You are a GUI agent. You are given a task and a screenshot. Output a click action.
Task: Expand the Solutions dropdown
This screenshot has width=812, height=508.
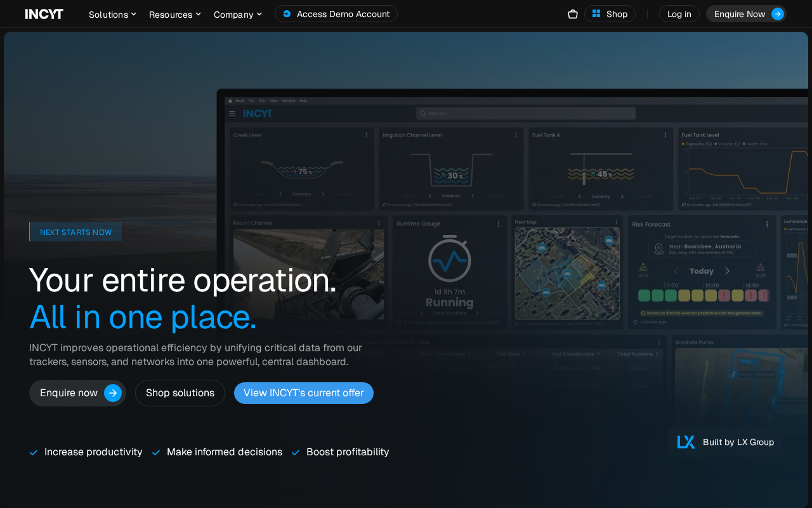pyautogui.click(x=112, y=14)
